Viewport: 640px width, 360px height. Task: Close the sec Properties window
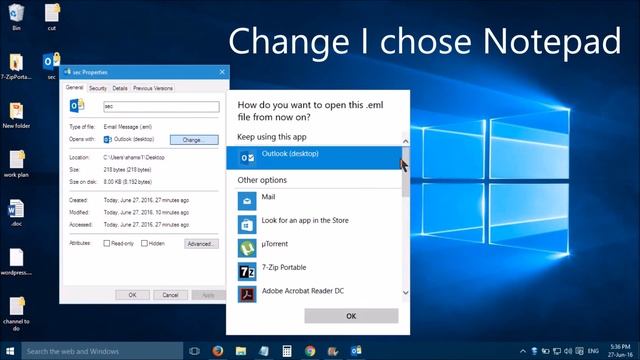coord(222,72)
